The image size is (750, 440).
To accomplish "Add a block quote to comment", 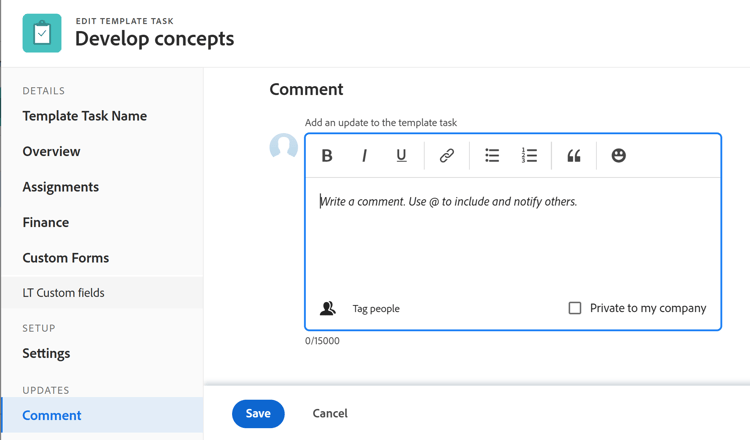I will point(574,156).
